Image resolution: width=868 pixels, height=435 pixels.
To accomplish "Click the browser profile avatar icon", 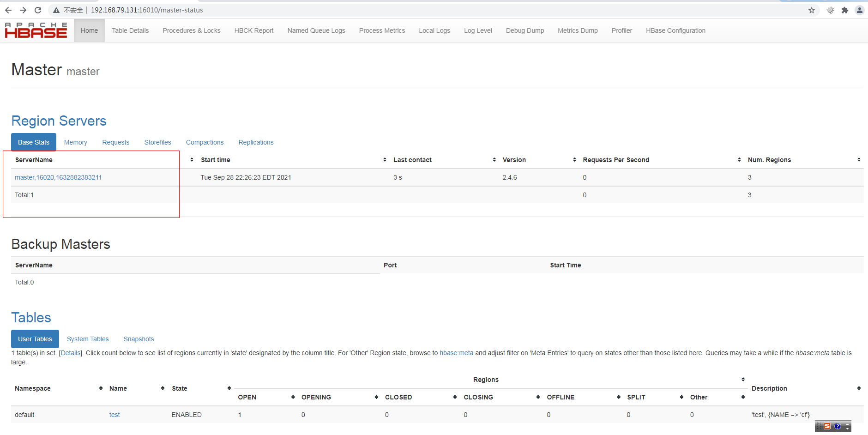I will click(x=860, y=10).
